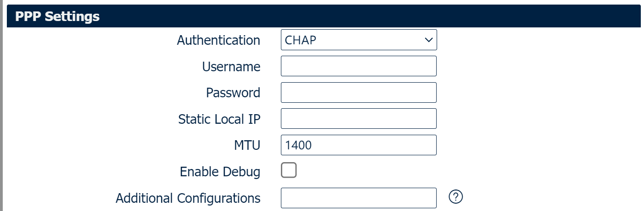
Task: Click the 1400 value text in MTU
Action: click(x=298, y=146)
